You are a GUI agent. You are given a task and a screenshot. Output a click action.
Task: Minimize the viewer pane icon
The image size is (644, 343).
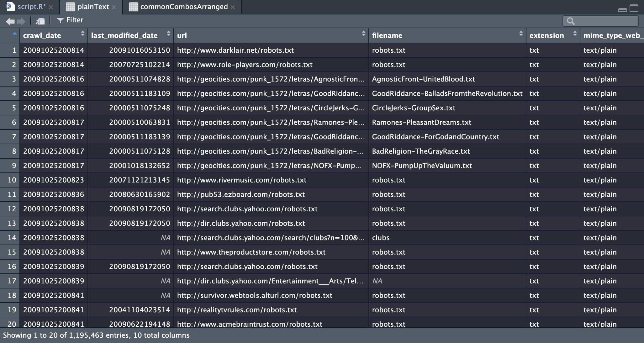point(622,9)
